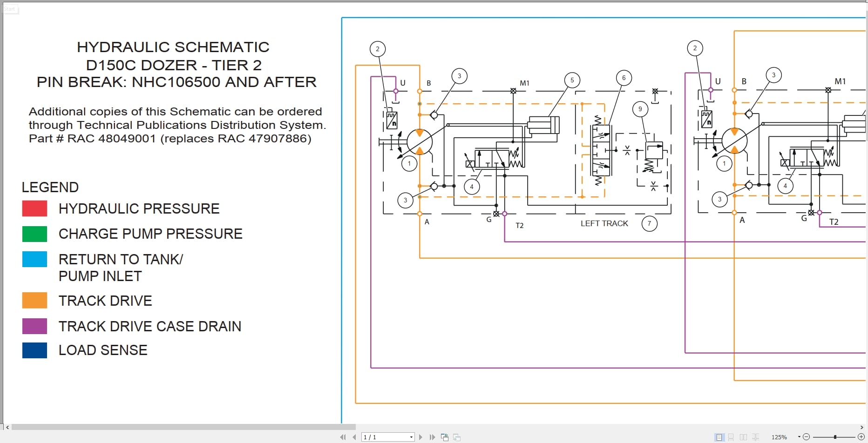
Task: Select the Start tab in top-left corner
Action: pos(10,8)
